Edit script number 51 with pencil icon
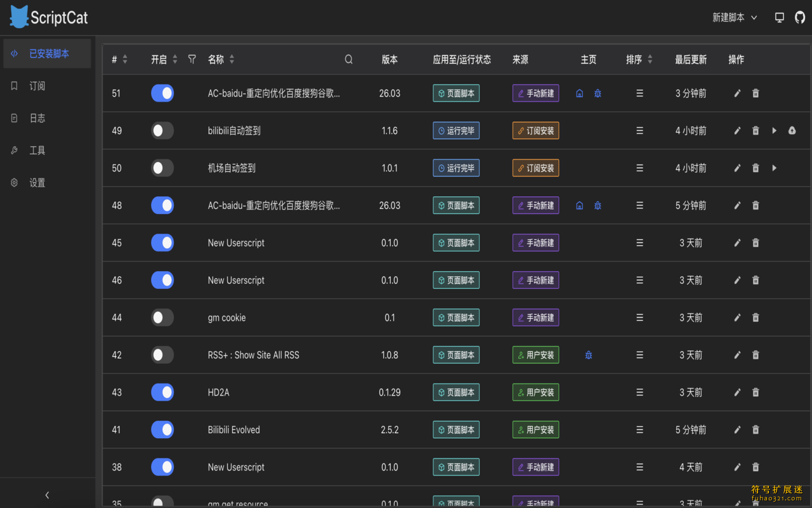The height and width of the screenshot is (508, 812). [x=737, y=93]
